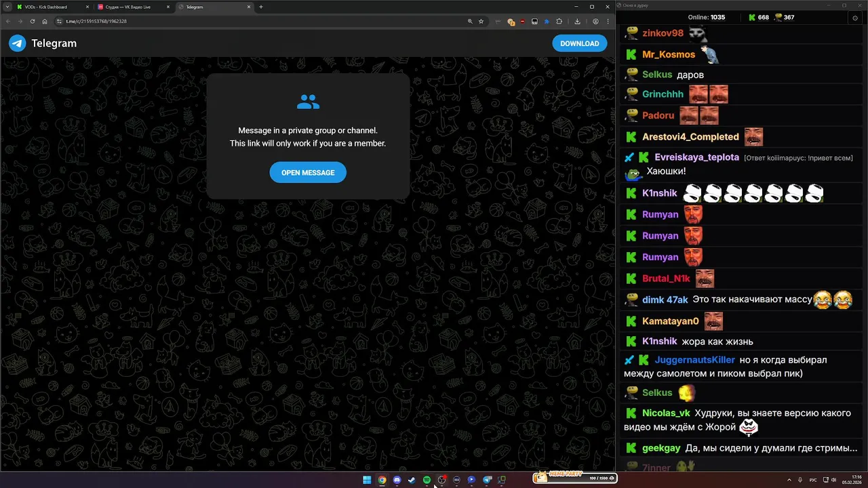This screenshot has height=488, width=868.
Task: Click the group members icon in the card
Action: (x=308, y=102)
